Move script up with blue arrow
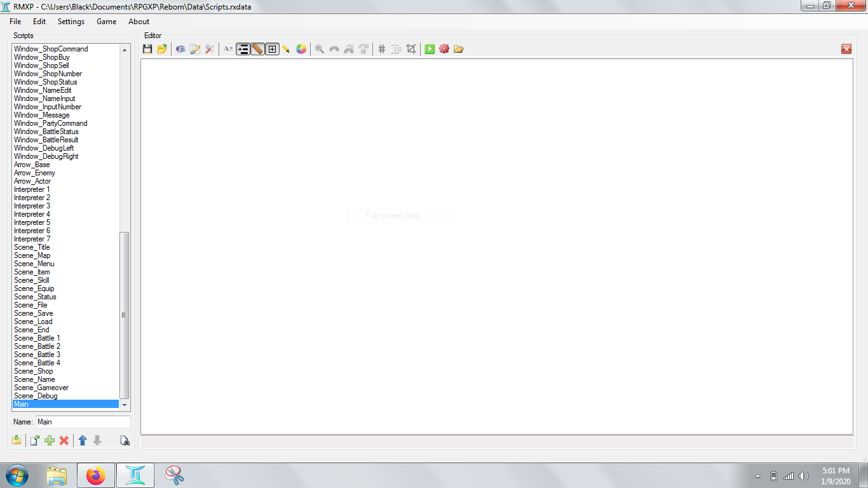 click(83, 440)
